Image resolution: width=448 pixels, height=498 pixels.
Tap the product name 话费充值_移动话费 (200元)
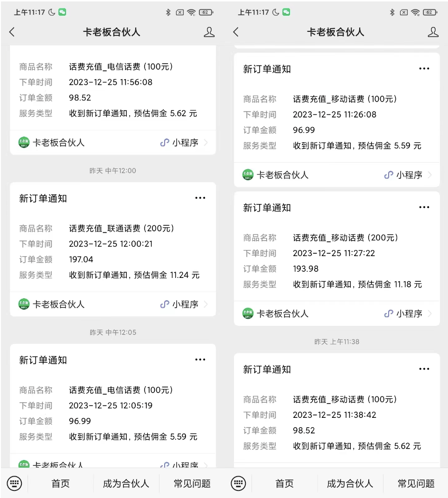(x=345, y=238)
